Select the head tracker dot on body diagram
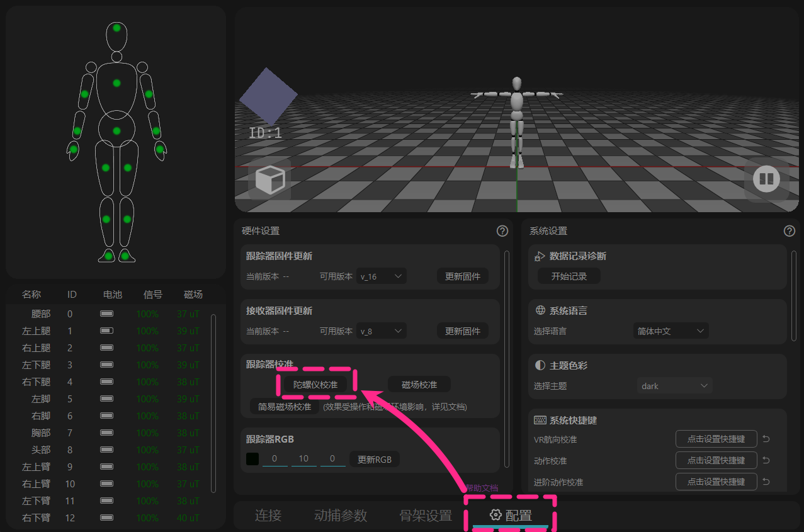Viewport: 804px width, 532px height. click(x=116, y=28)
